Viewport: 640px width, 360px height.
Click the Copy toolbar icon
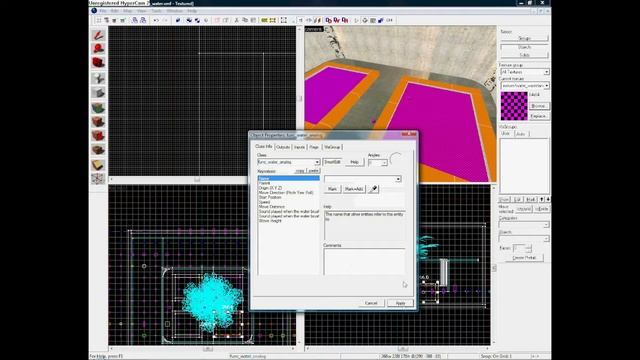click(245, 20)
